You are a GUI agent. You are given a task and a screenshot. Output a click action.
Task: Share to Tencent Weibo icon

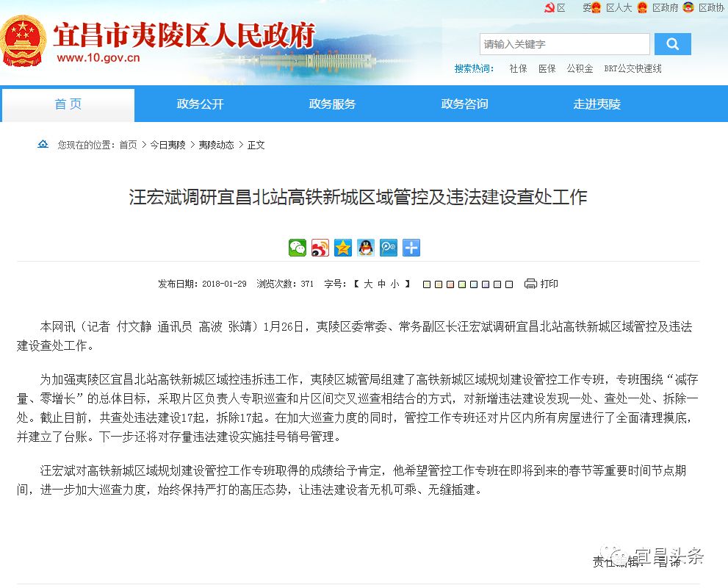[x=389, y=248]
